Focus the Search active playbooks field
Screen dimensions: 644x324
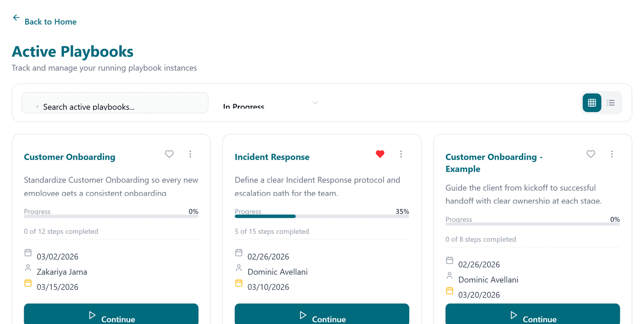(x=115, y=103)
